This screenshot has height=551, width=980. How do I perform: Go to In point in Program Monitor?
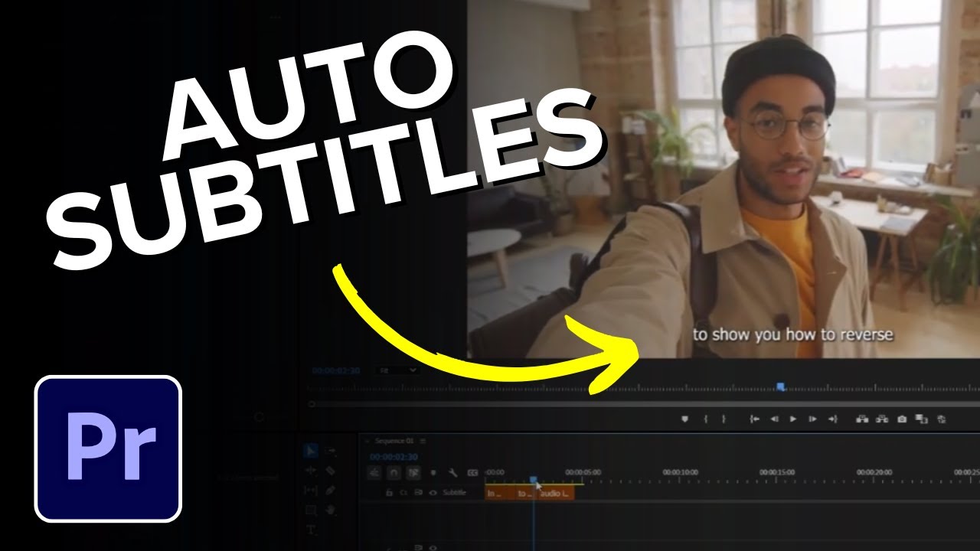click(x=754, y=419)
